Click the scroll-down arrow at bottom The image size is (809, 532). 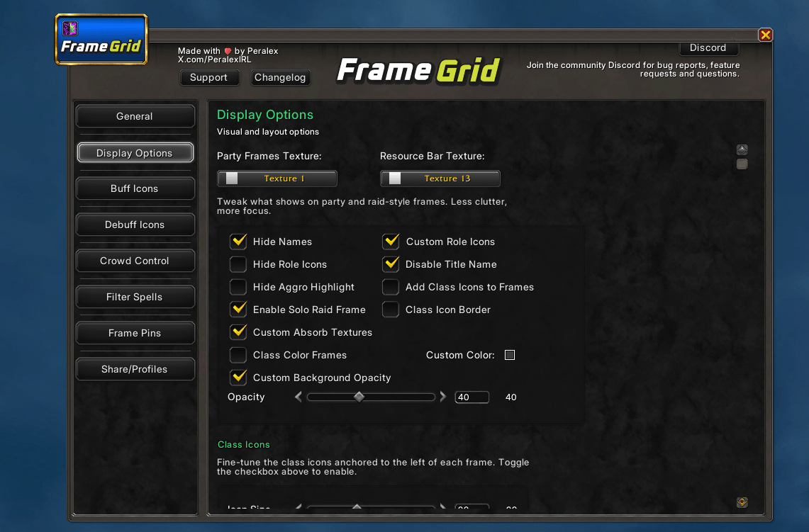tap(742, 502)
